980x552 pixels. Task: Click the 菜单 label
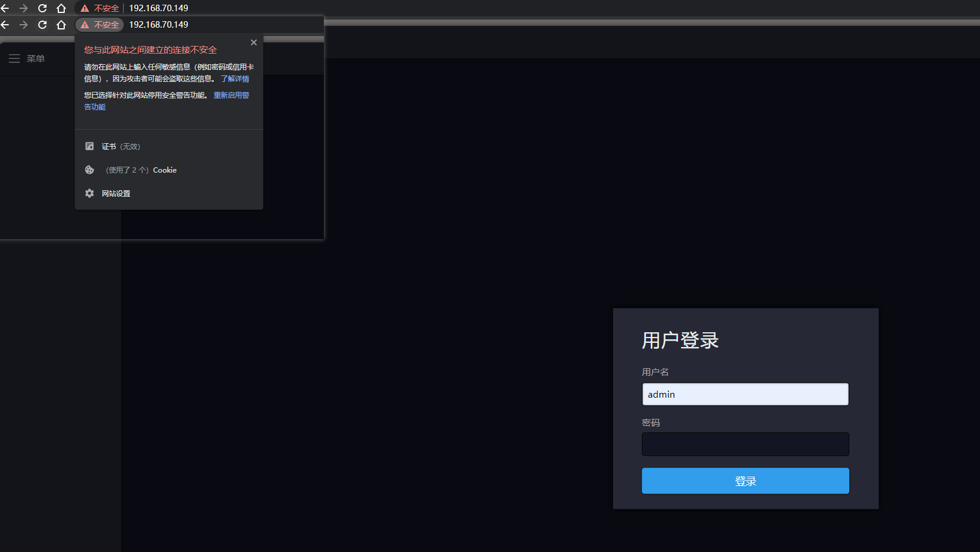tap(35, 58)
